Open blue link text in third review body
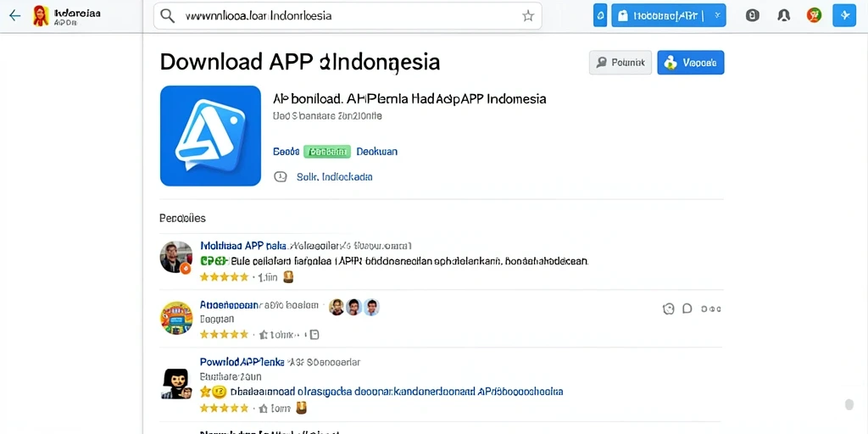Viewport: 868px width, 434px height. [396, 392]
